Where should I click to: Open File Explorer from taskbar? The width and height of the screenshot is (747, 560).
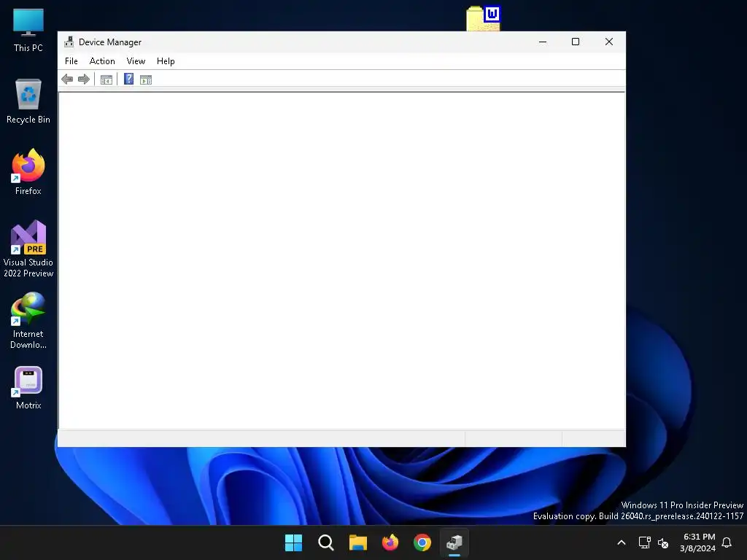(x=357, y=542)
